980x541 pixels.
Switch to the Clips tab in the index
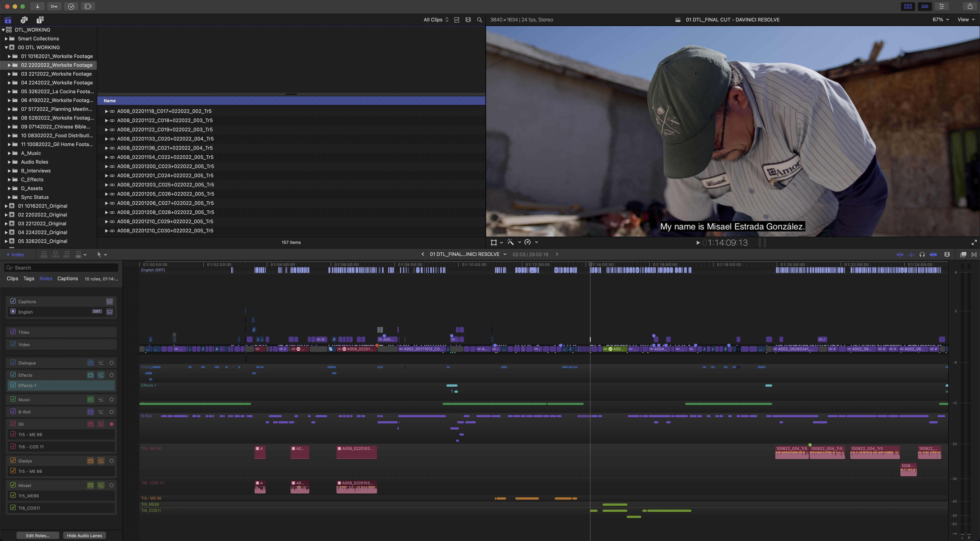tap(12, 279)
